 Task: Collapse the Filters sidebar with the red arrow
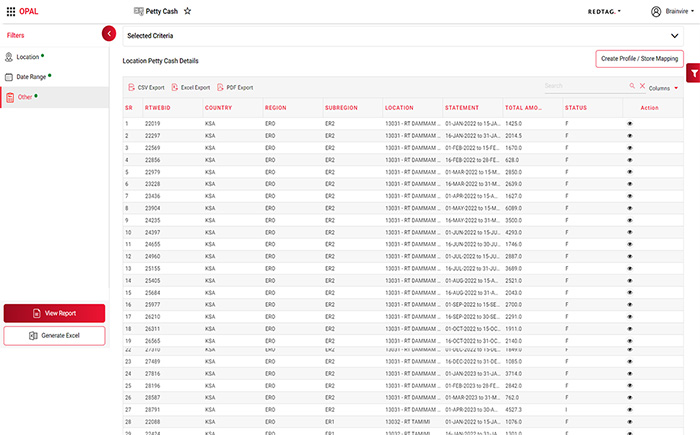109,33
